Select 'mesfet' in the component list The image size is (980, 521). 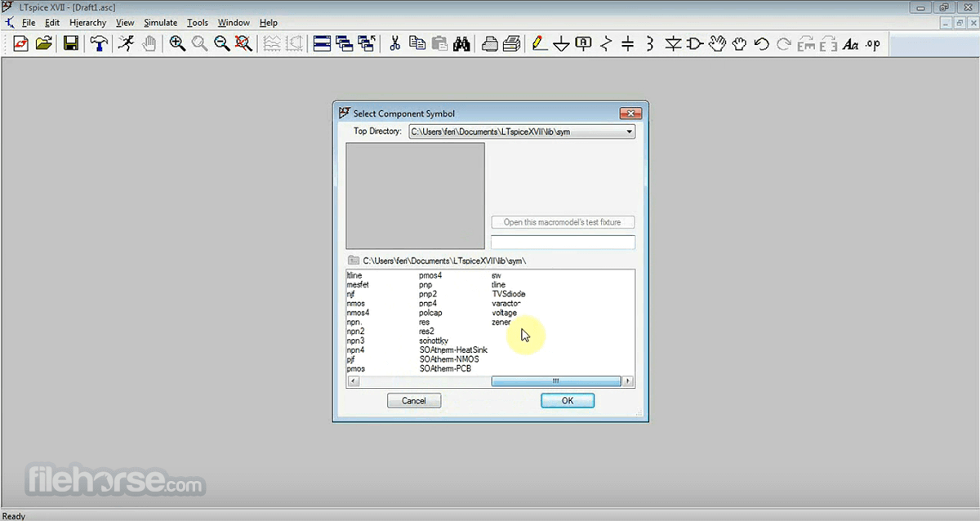358,285
